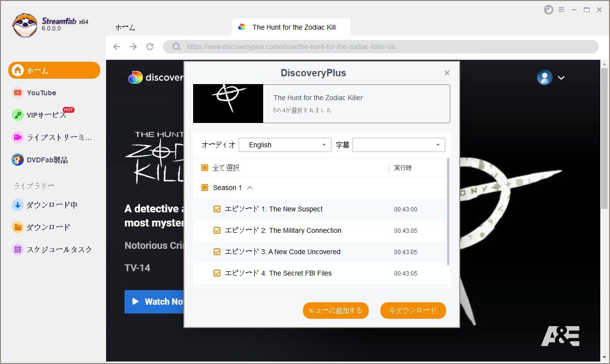Click the スケジュールタスク icon
610x364 pixels.
(x=18, y=249)
